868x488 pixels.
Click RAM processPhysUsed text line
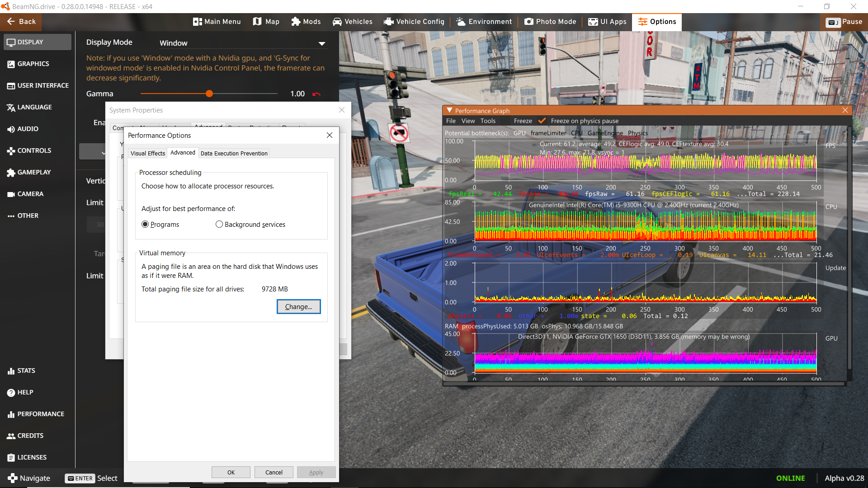pyautogui.click(x=533, y=326)
